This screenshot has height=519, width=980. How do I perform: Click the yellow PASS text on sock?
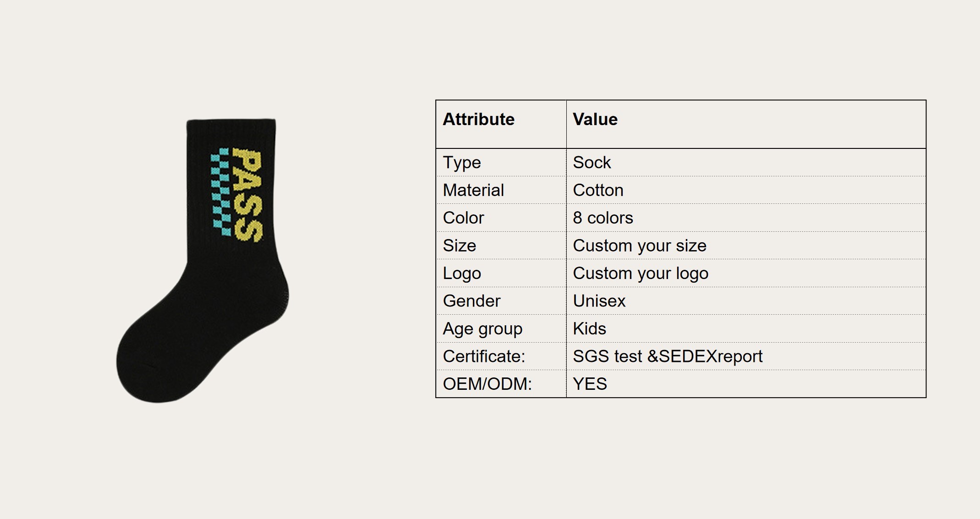248,195
